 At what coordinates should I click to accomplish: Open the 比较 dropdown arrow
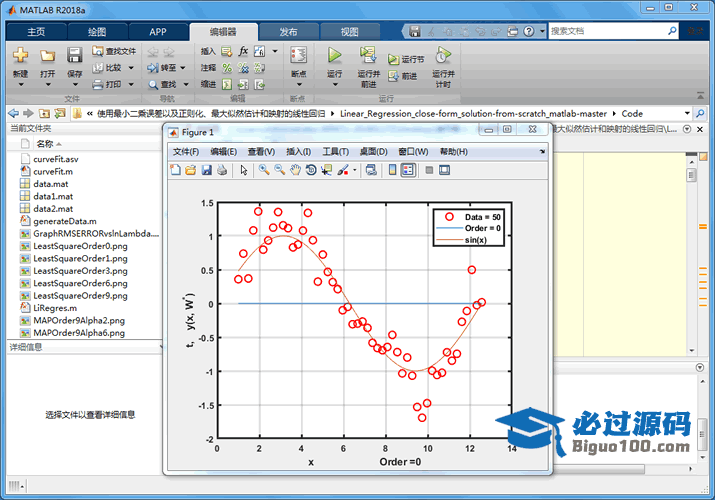point(131,68)
